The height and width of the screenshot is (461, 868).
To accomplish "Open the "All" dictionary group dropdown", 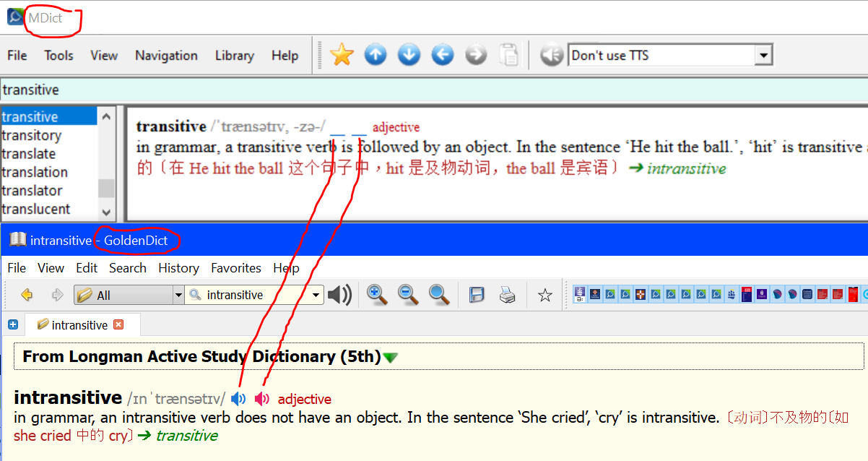I will coord(129,295).
